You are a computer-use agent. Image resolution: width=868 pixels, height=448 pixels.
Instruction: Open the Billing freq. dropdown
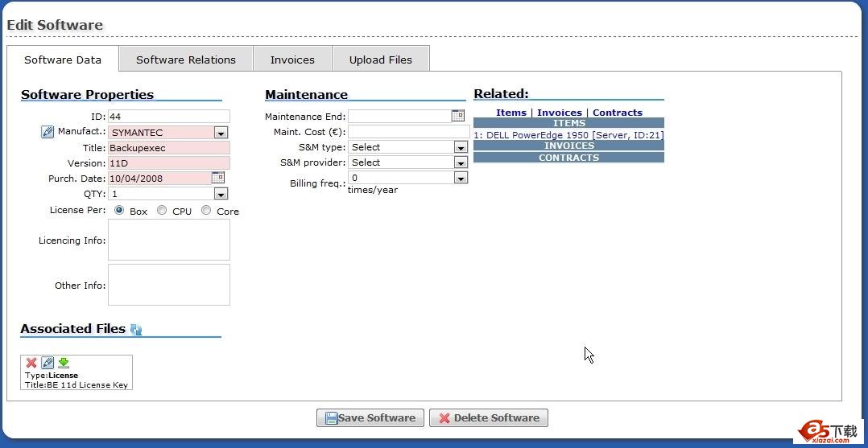460,178
